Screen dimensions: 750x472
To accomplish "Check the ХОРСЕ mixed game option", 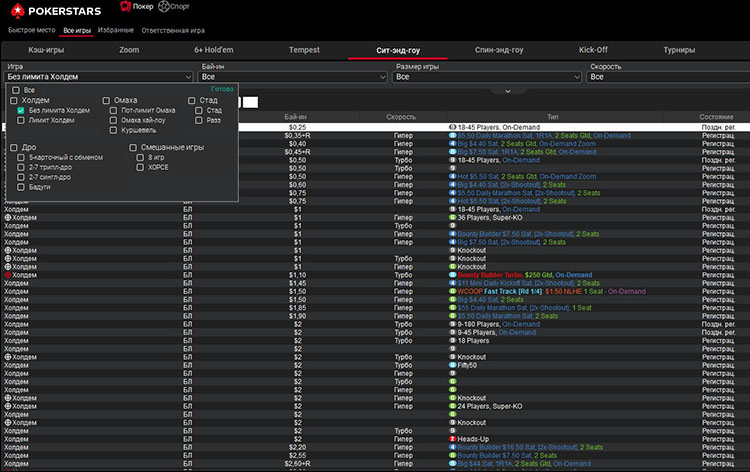I will (x=140, y=167).
